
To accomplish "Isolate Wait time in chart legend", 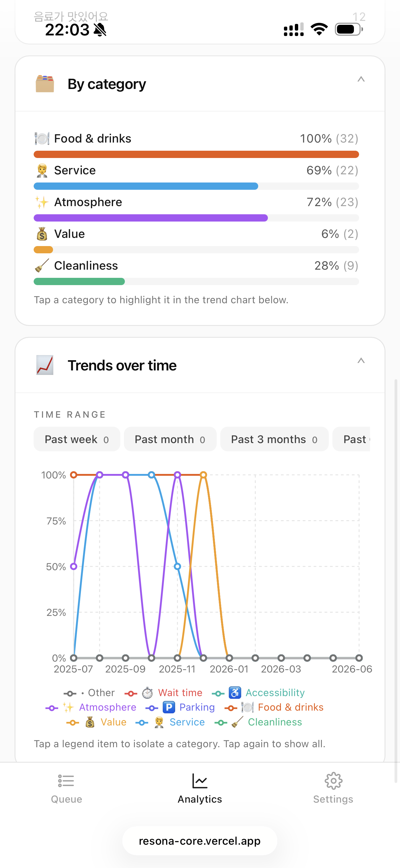I will click(x=164, y=693).
